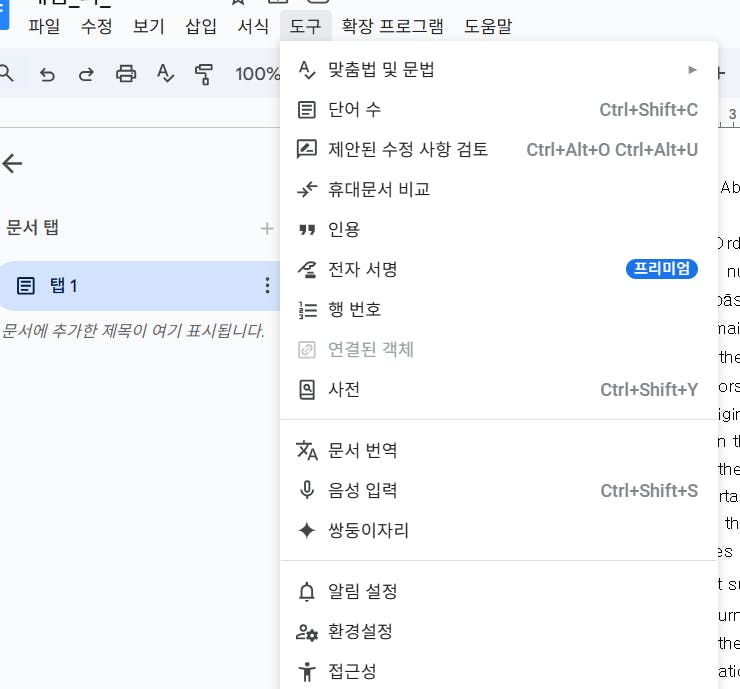The width and height of the screenshot is (740, 689).
Task: Click the 맞춤법 및 문법 spellcheck icon
Action: pyautogui.click(x=307, y=70)
